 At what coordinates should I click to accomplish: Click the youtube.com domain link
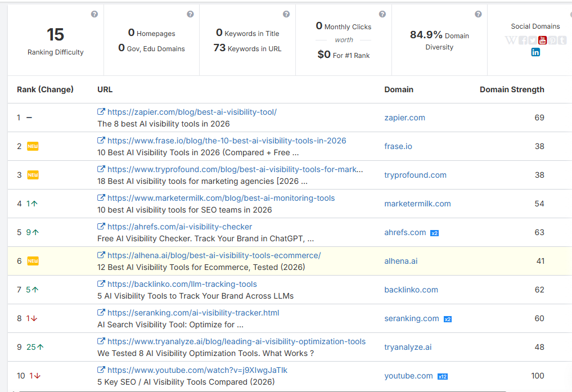pyautogui.click(x=408, y=376)
